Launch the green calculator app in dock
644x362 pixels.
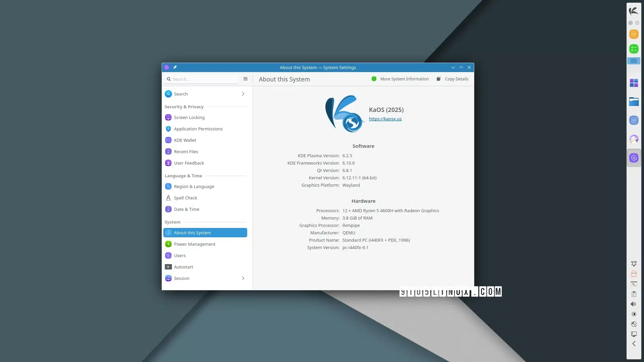point(634,49)
